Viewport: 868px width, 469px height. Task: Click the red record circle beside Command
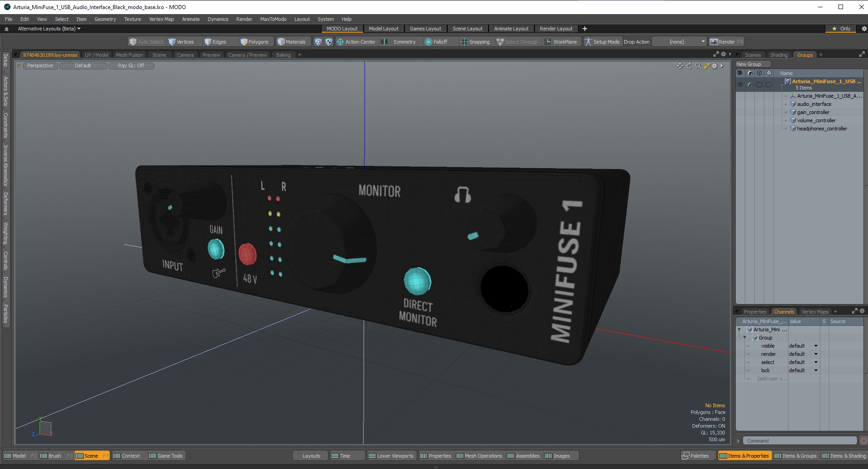pos(863,441)
